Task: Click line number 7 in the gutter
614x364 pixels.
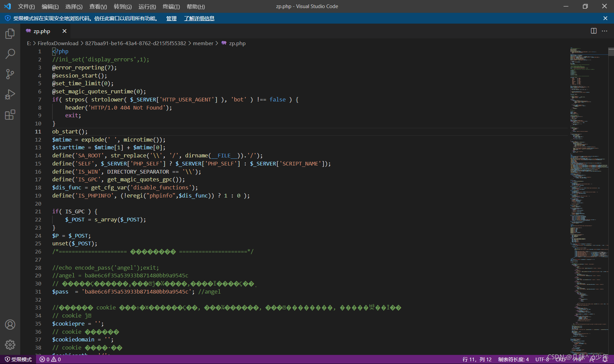Action: (x=39, y=99)
